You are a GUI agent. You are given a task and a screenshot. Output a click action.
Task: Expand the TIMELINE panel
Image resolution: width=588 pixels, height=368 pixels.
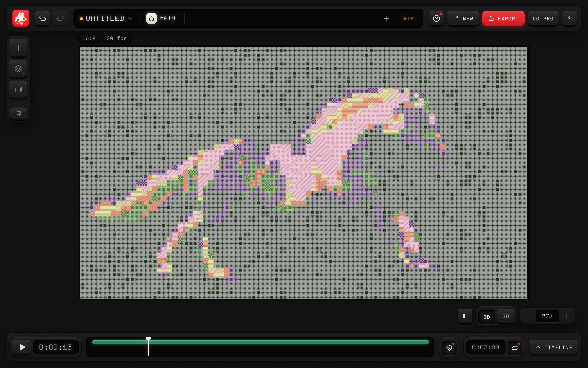(x=554, y=347)
